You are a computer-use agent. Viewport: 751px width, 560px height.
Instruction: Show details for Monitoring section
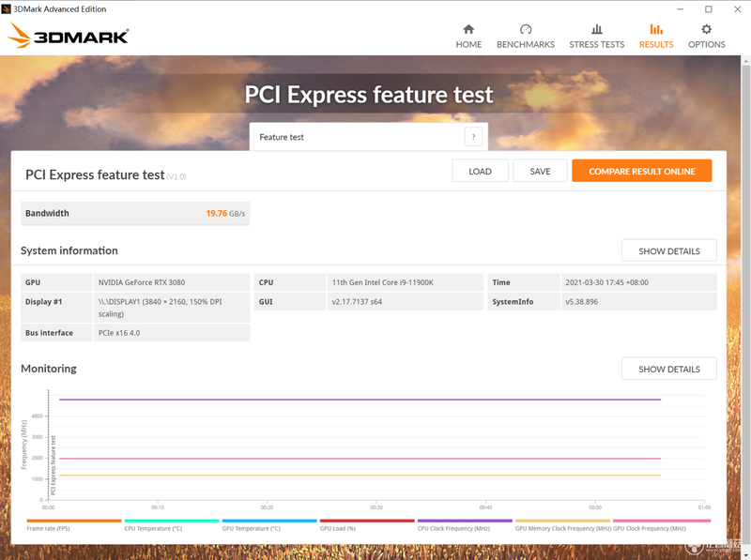[669, 369]
